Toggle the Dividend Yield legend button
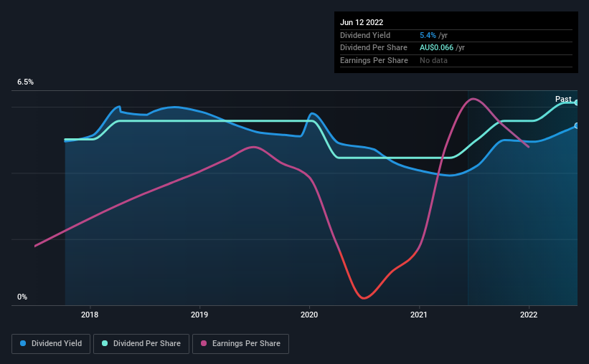The image size is (589, 364). 51,343
